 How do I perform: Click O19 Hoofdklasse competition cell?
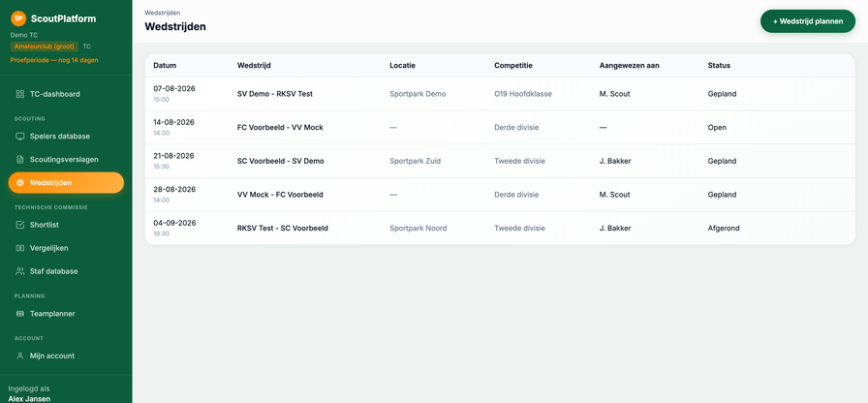click(x=523, y=94)
